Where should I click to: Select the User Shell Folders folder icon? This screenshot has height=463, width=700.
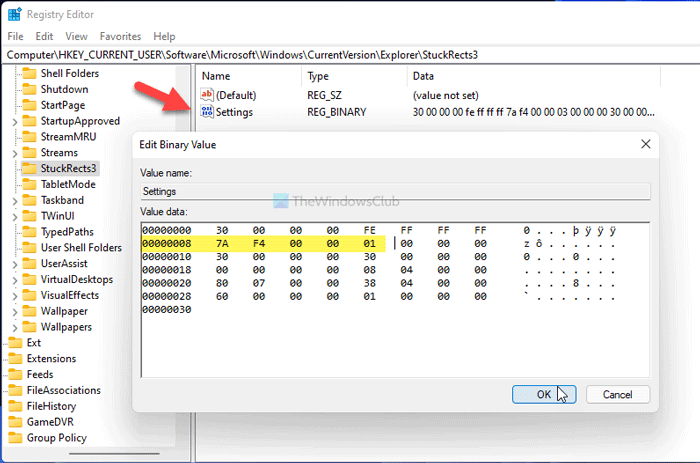(x=29, y=248)
